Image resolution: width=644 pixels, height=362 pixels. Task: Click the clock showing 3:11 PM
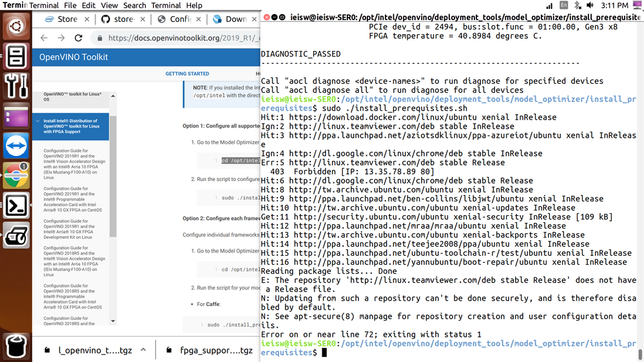(x=614, y=5)
